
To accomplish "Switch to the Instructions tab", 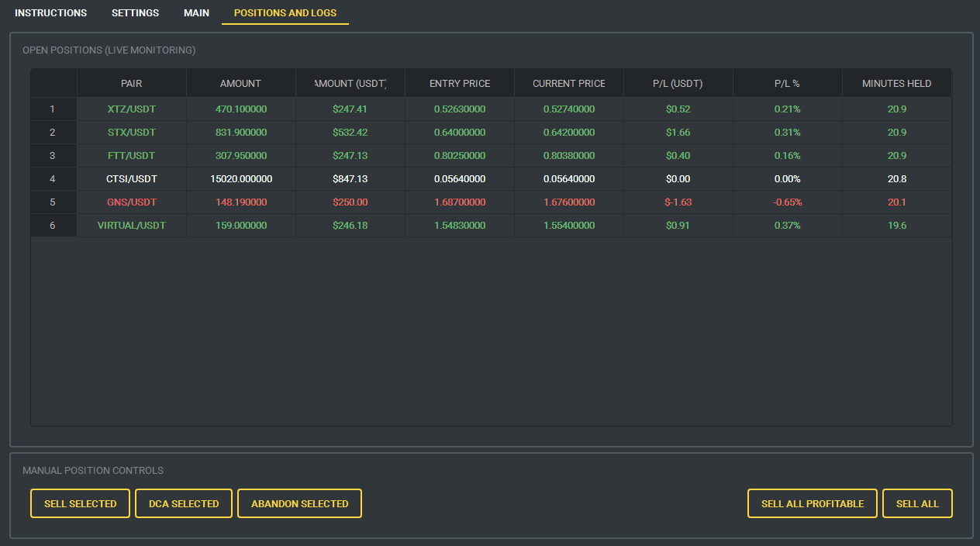I will point(50,13).
